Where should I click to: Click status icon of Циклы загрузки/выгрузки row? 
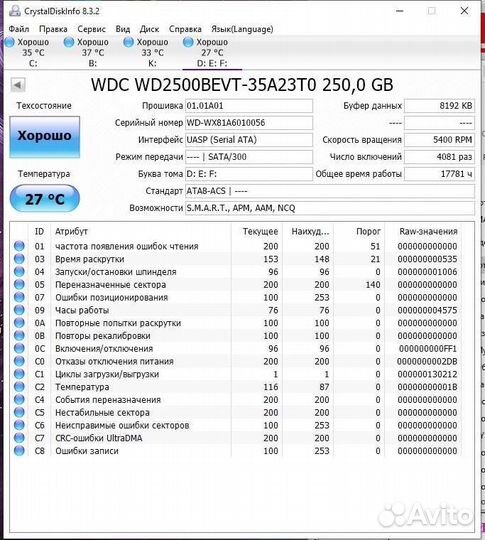[x=19, y=374]
